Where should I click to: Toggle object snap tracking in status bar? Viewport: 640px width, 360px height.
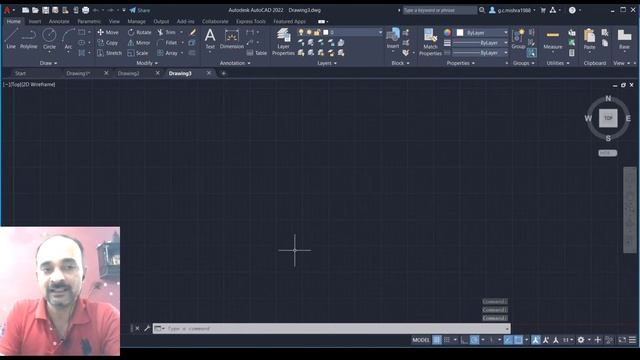pos(508,340)
